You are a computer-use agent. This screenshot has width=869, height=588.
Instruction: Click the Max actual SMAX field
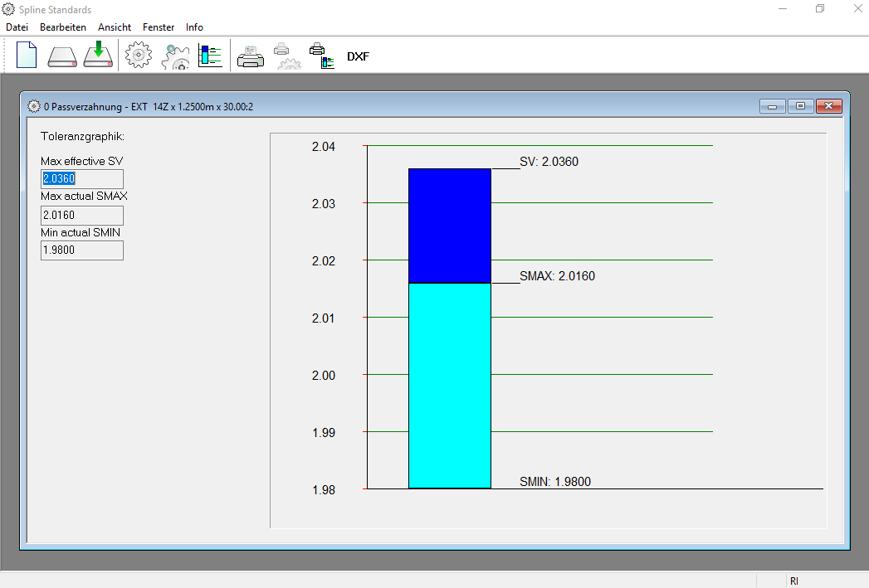82,216
